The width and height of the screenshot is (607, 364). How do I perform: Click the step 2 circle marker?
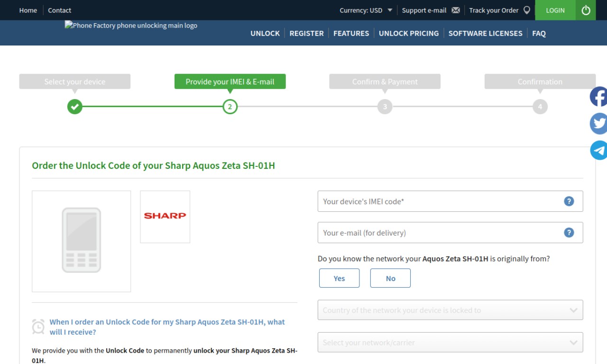point(230,107)
